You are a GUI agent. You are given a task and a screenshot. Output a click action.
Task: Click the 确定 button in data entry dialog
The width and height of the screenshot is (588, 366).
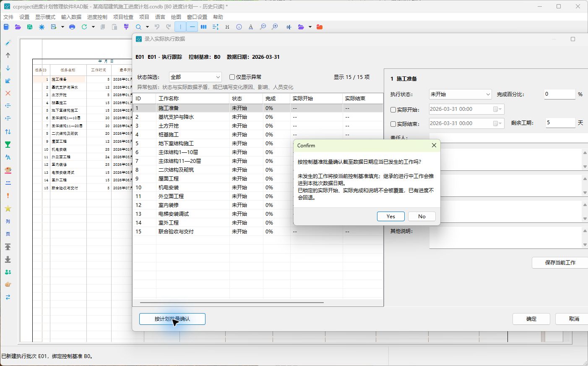pyautogui.click(x=531, y=319)
